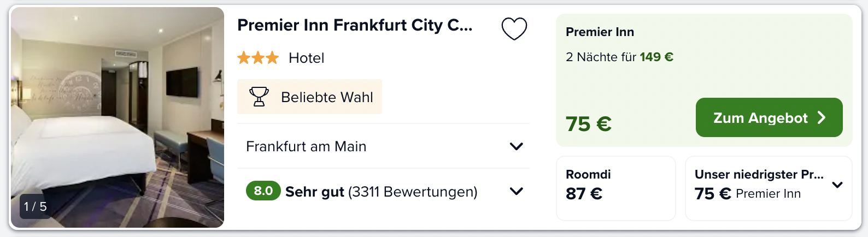Select the Roomdi 87 € offer
Screen dimensions: 868x237
[x=616, y=188]
